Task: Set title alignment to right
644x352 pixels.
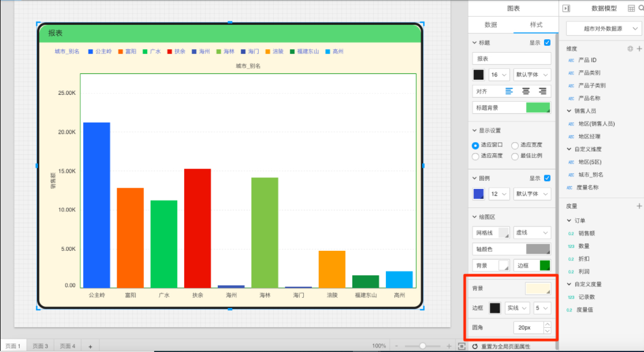Action: click(x=542, y=91)
